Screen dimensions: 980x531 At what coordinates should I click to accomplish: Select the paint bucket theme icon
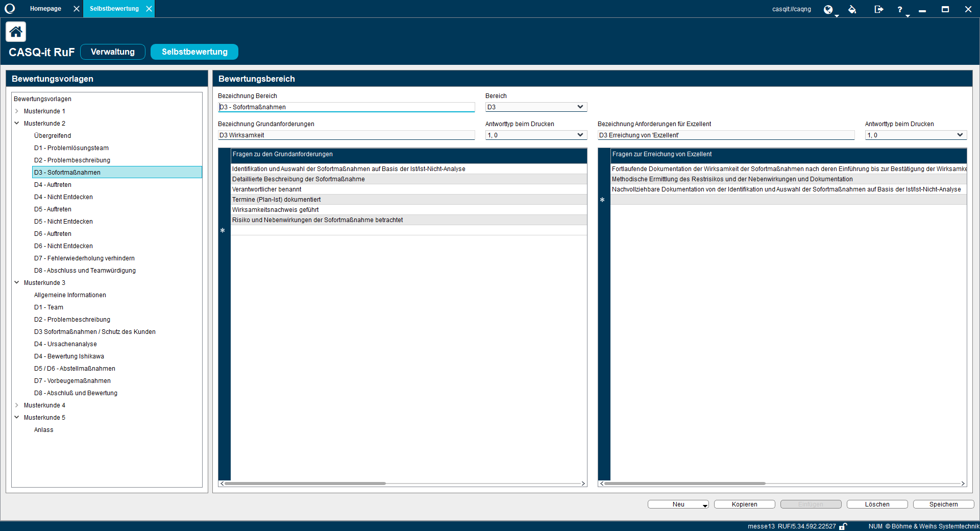click(x=852, y=9)
